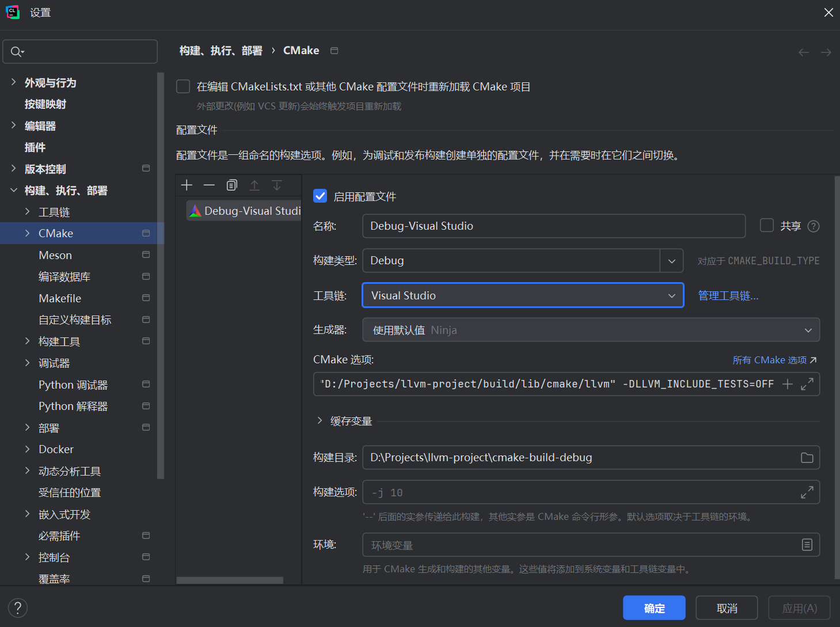
Task: Open Python 解释器 settings page
Action: pyautogui.click(x=73, y=406)
